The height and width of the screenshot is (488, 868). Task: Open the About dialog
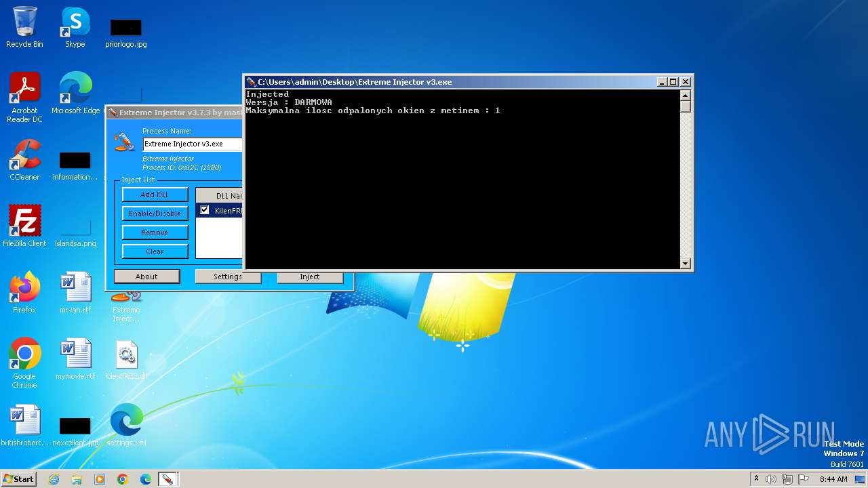146,277
